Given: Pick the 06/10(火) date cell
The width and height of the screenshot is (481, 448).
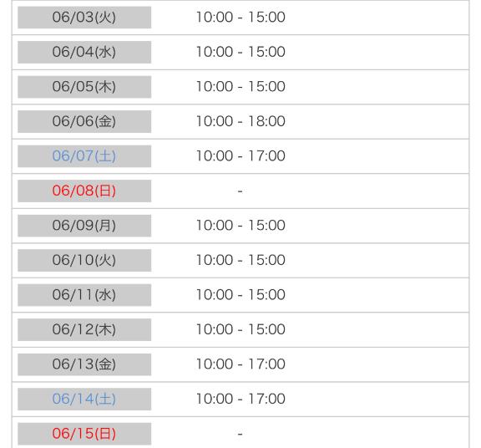Looking at the screenshot, I should pos(84,261).
